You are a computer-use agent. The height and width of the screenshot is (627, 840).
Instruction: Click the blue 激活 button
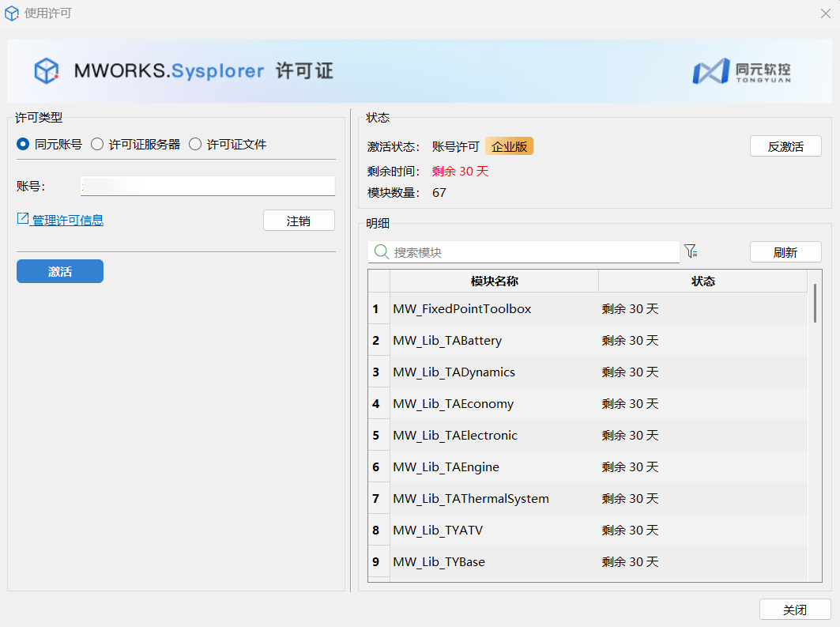pos(60,271)
